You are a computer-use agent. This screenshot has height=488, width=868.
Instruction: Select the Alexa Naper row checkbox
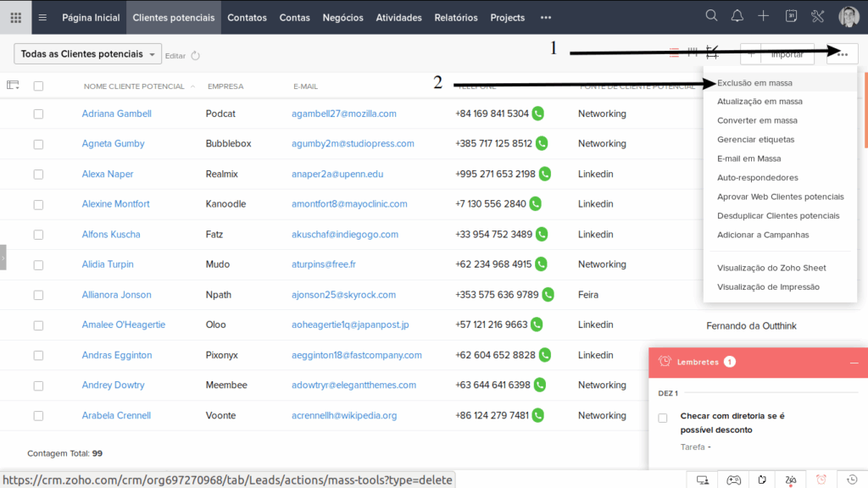(x=38, y=175)
